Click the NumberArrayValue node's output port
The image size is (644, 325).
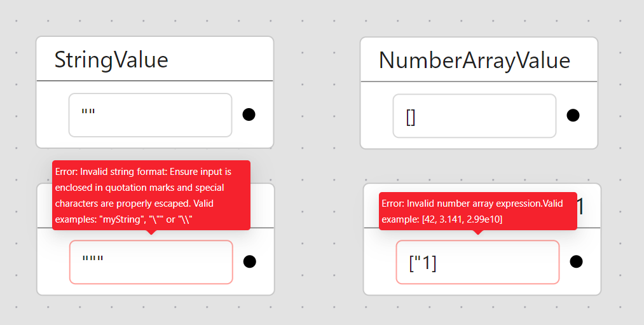coord(573,115)
